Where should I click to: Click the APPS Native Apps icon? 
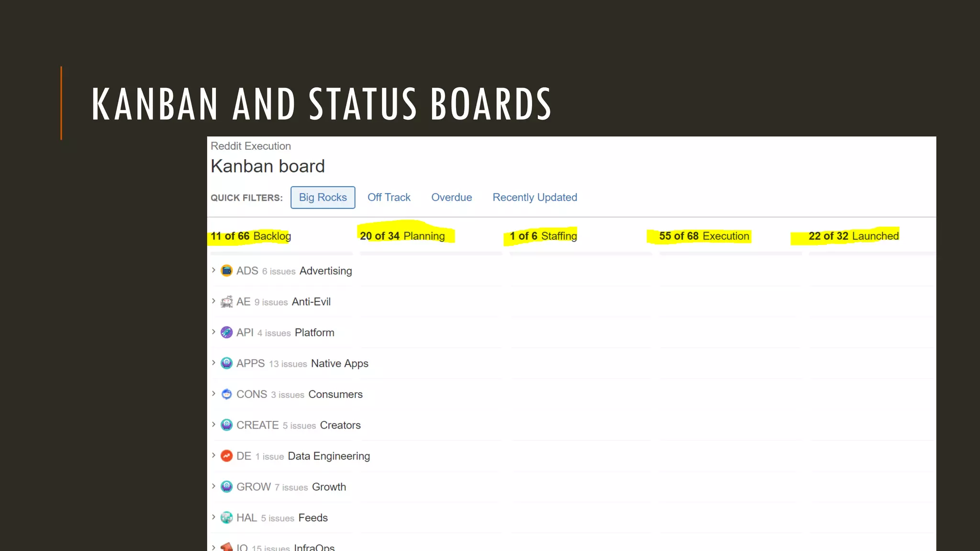[226, 364]
